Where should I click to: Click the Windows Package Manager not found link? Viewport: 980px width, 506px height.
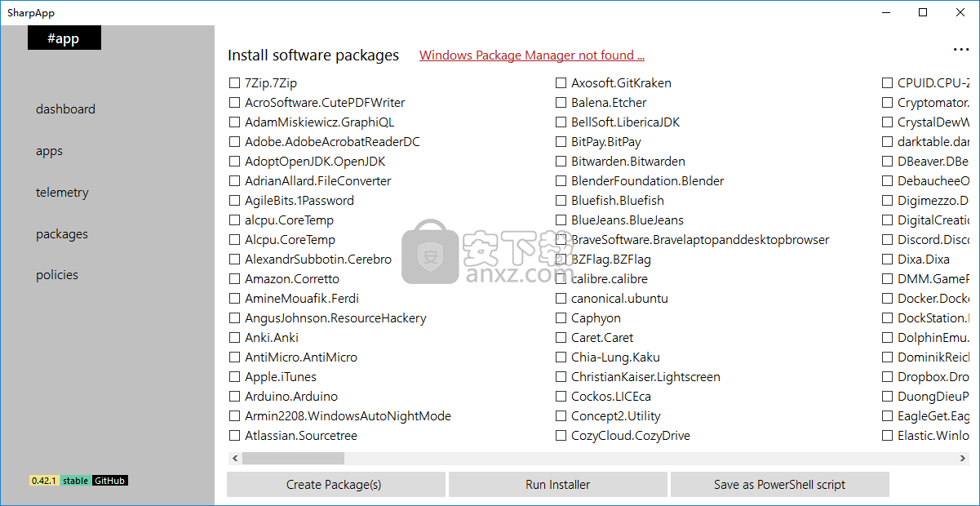pyautogui.click(x=532, y=55)
